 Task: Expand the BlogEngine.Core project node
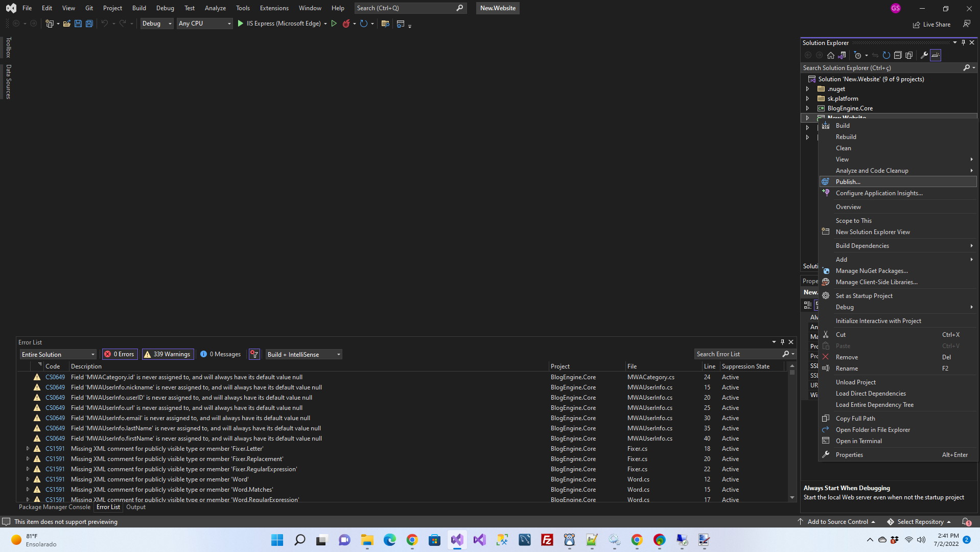point(807,108)
